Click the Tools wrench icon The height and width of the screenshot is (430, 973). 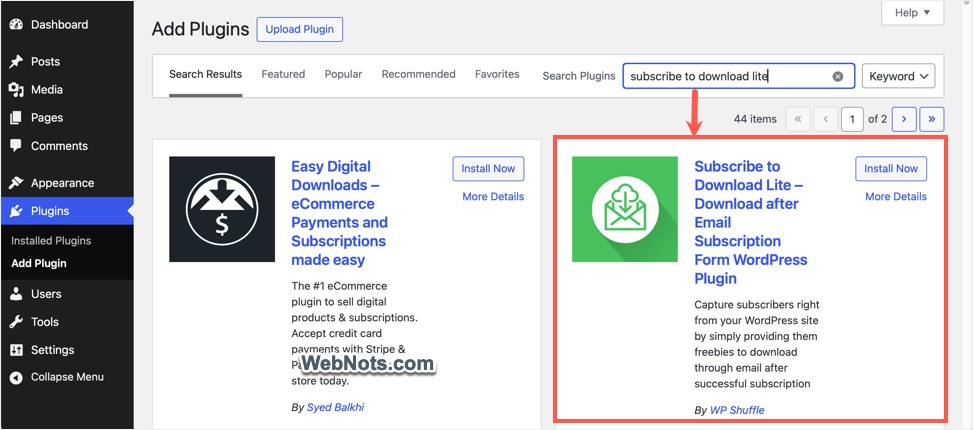[17, 322]
